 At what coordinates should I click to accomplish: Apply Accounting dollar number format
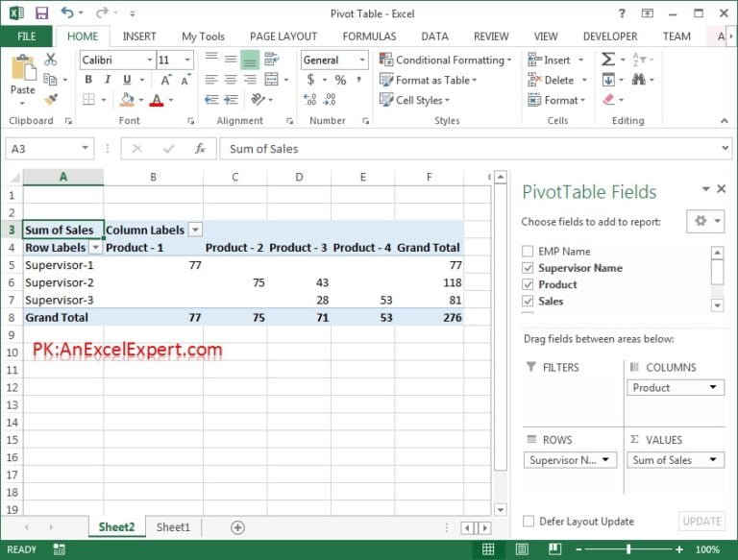pos(310,80)
